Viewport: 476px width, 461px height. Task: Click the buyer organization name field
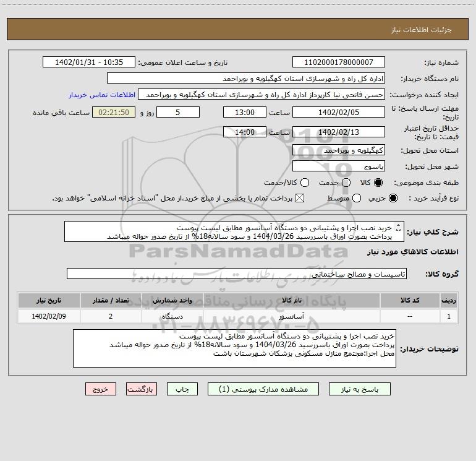[246, 79]
